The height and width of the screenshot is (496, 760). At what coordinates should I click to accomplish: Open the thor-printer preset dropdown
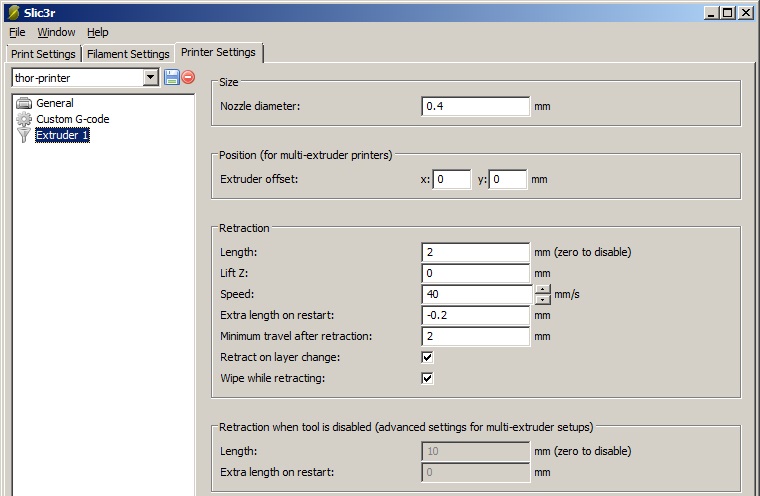tap(151, 77)
